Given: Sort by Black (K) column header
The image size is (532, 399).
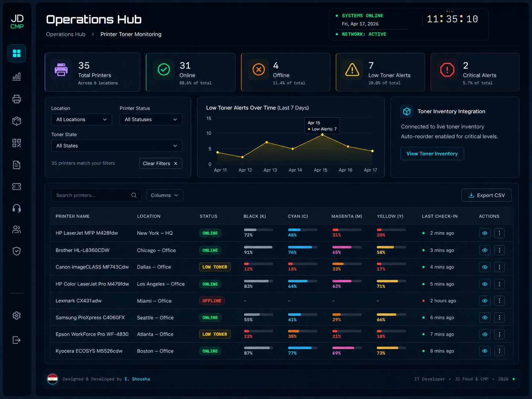Looking at the screenshot, I should pos(255,216).
